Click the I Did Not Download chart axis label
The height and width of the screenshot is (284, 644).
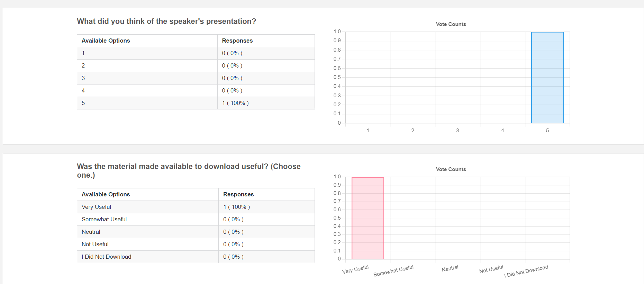[x=526, y=271]
